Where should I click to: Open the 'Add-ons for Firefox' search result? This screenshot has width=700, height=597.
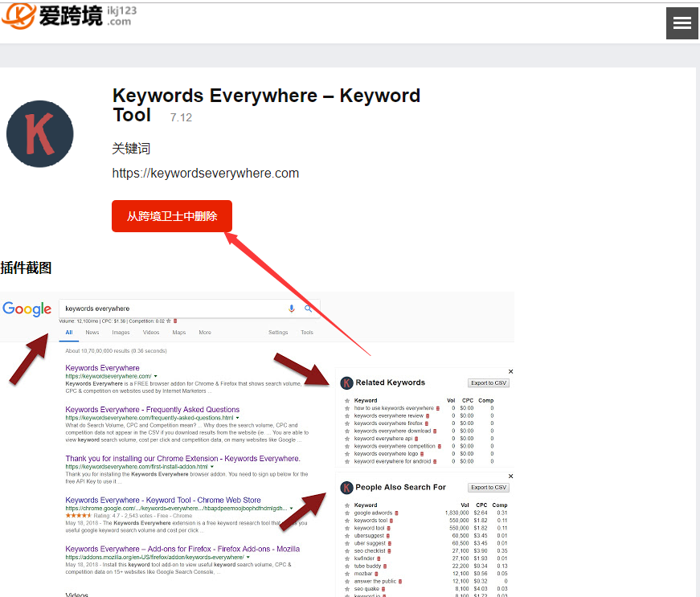182,549
